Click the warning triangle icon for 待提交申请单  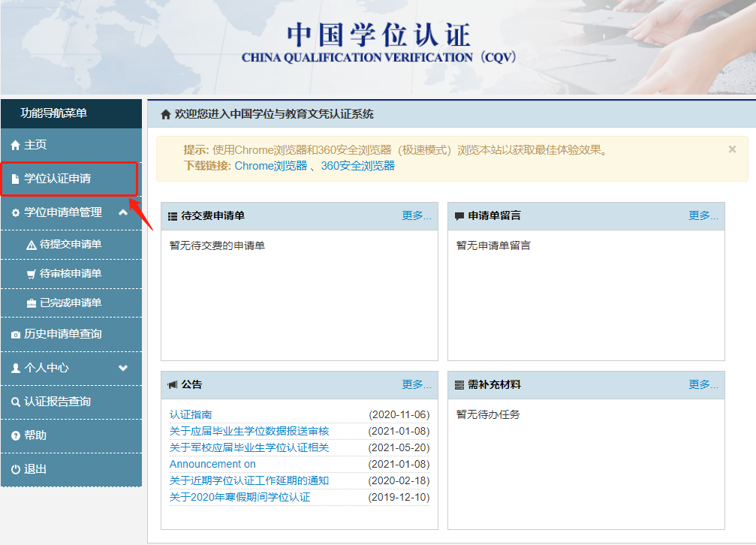pos(32,245)
